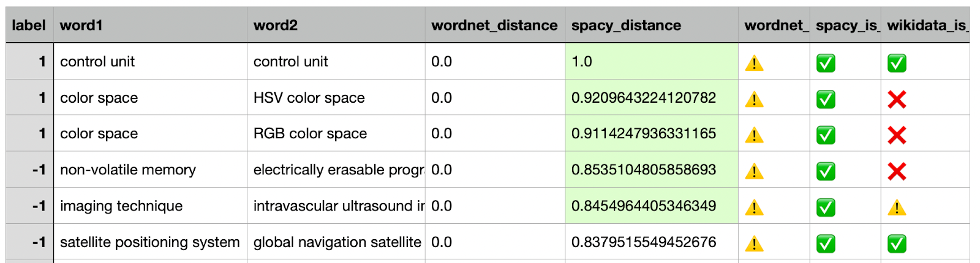Click the wordnet warning icon in the control unit row
Screen dimensions: 980x263
point(754,63)
